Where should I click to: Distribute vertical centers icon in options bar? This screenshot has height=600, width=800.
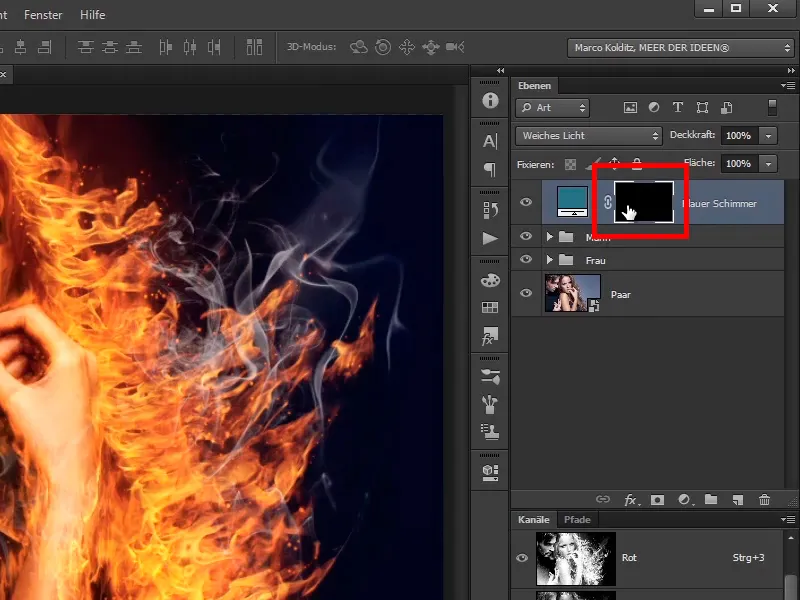tap(110, 47)
